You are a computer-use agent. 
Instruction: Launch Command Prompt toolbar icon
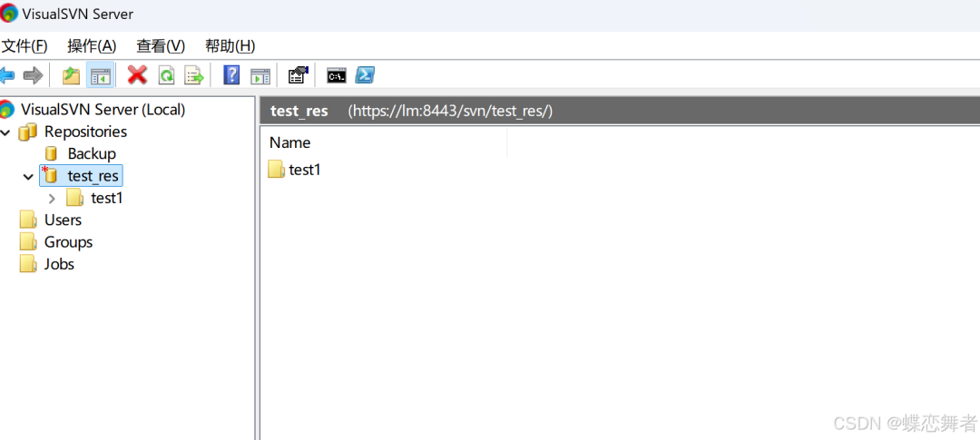click(x=337, y=76)
